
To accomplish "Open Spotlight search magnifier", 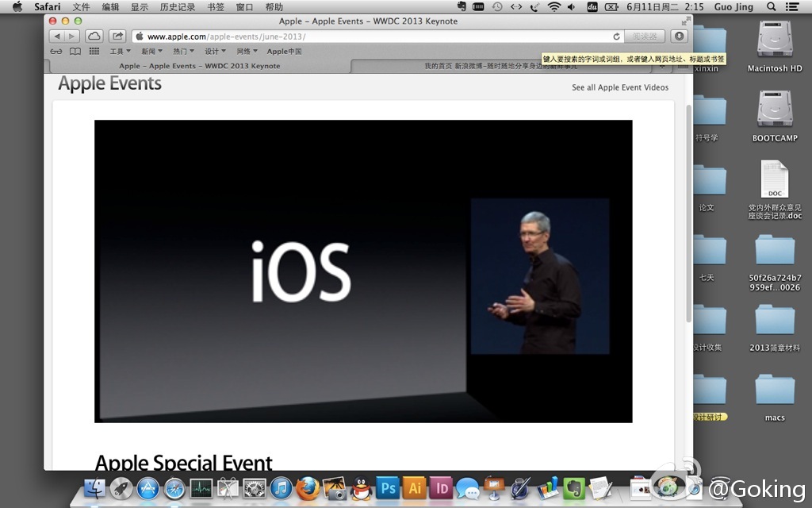I will point(771,6).
